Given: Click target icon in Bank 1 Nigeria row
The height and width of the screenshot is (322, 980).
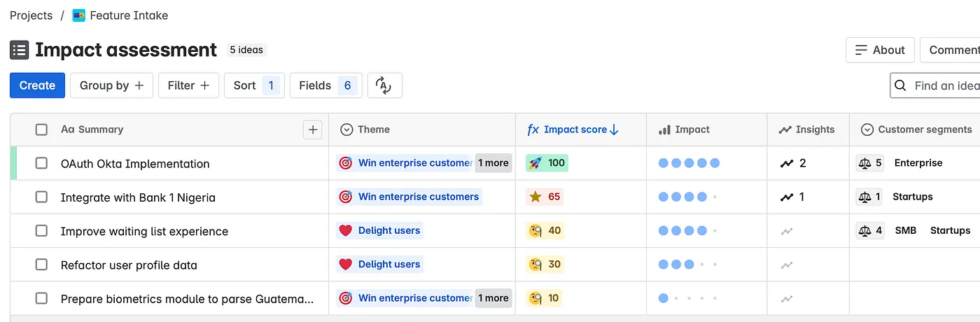Looking at the screenshot, I should 345,197.
